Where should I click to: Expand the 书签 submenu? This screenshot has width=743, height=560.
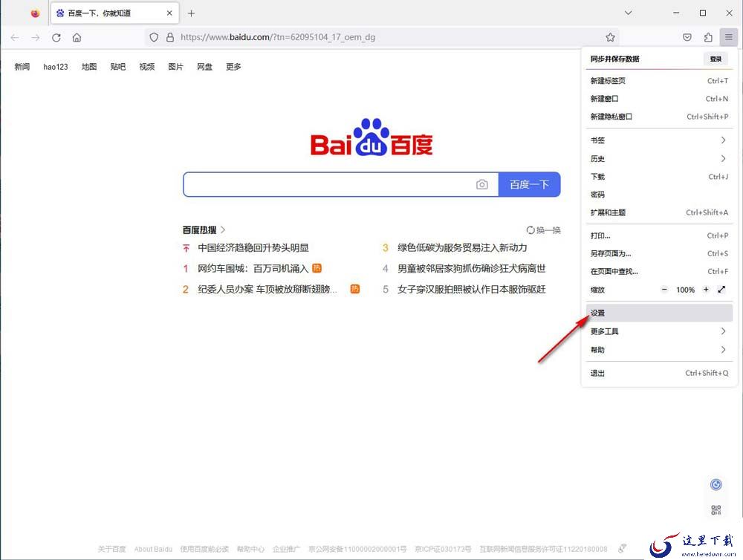point(659,140)
